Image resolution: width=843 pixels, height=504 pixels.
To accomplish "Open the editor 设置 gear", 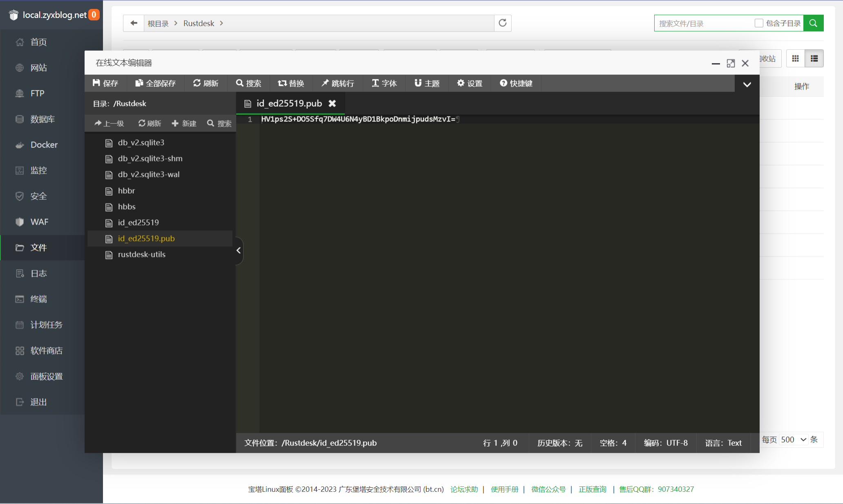I will point(470,83).
